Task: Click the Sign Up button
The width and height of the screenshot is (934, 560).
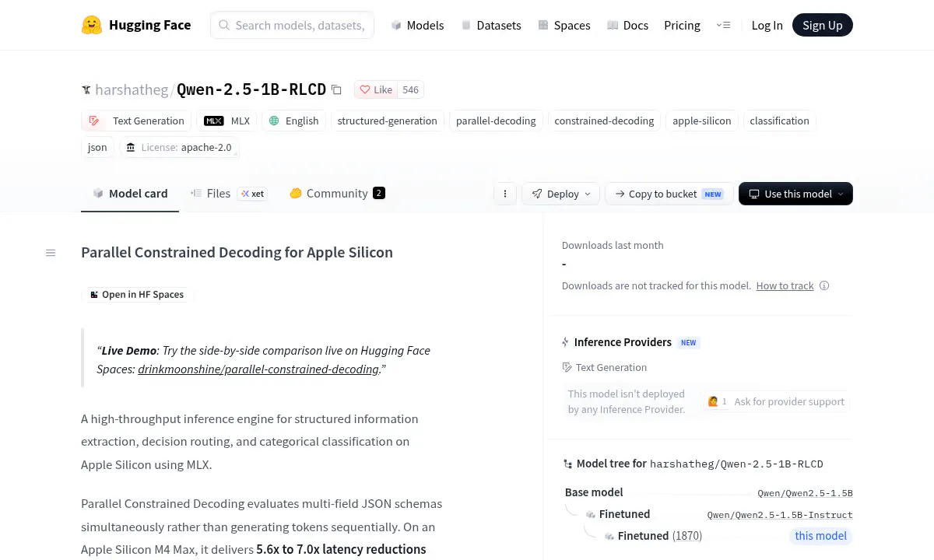Action: coord(823,25)
